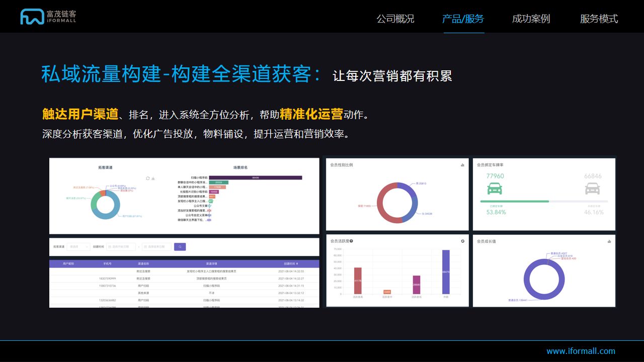Click the help question mark on 会员活跃度
The height and width of the screenshot is (362, 644).
pos(351,241)
